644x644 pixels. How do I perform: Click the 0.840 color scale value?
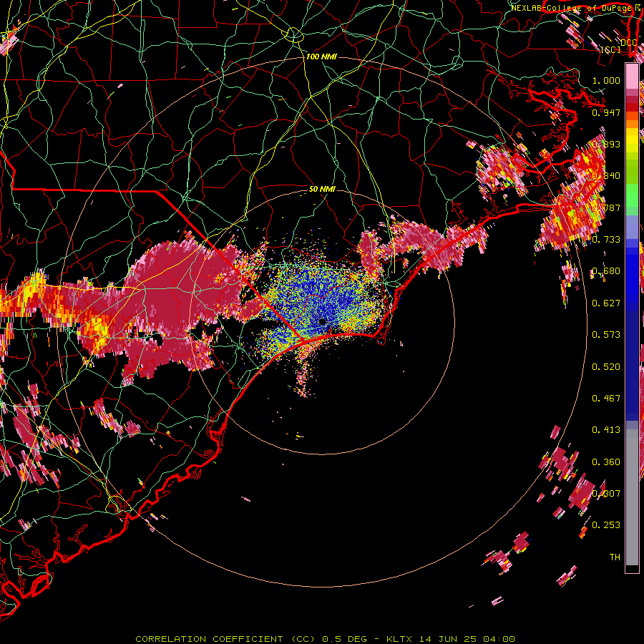(606, 176)
